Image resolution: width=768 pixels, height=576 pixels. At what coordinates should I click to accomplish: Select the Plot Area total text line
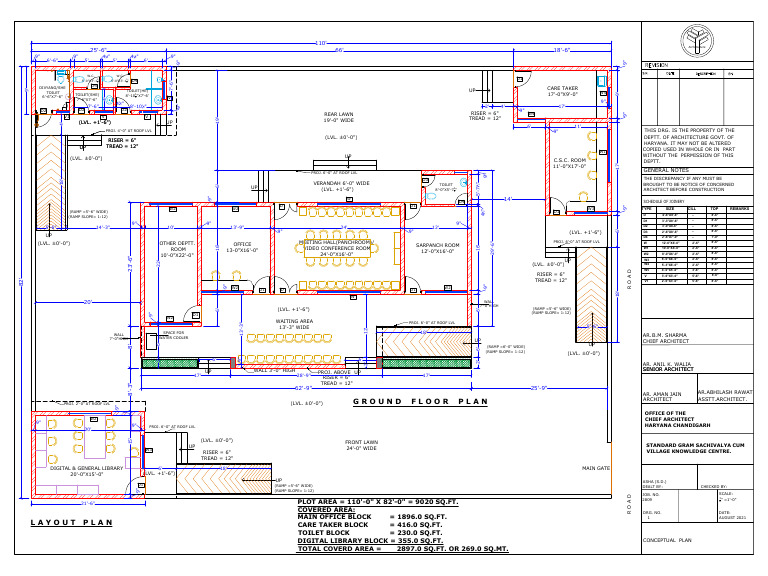pos(378,502)
